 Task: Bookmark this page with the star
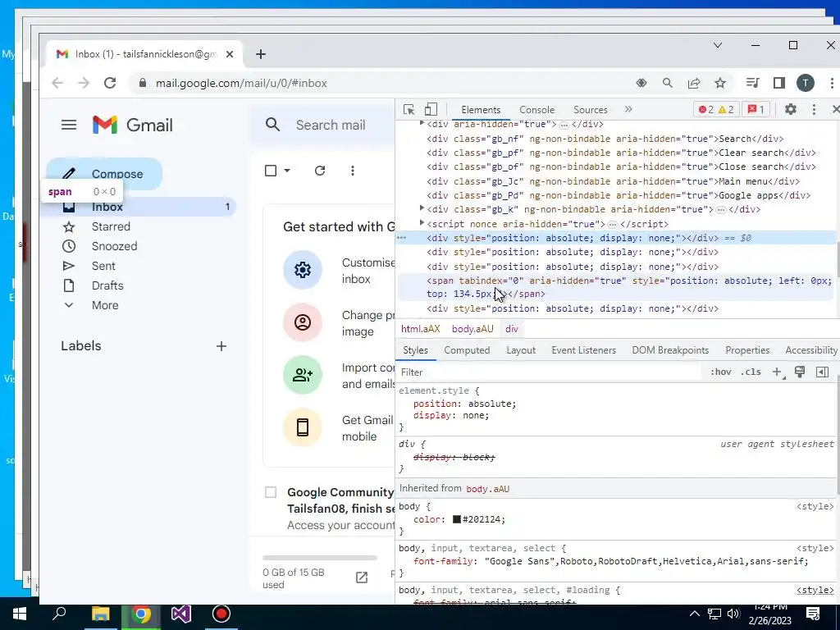click(720, 83)
